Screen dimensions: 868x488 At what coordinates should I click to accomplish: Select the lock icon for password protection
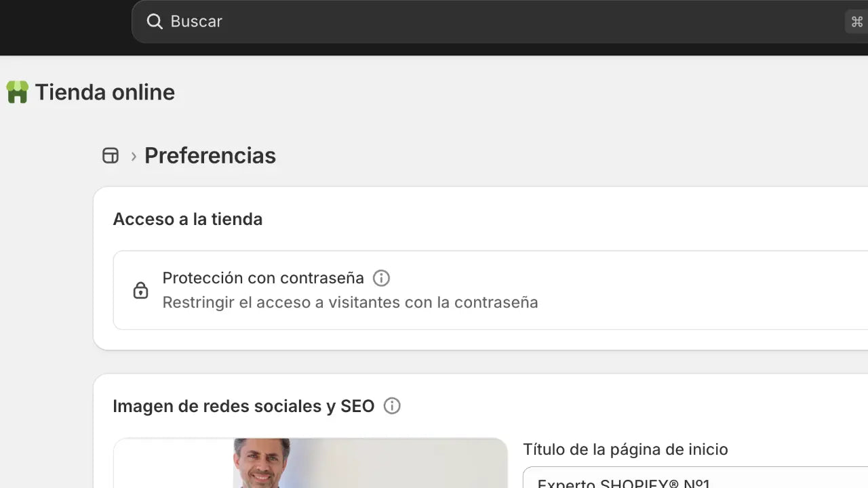tap(140, 289)
